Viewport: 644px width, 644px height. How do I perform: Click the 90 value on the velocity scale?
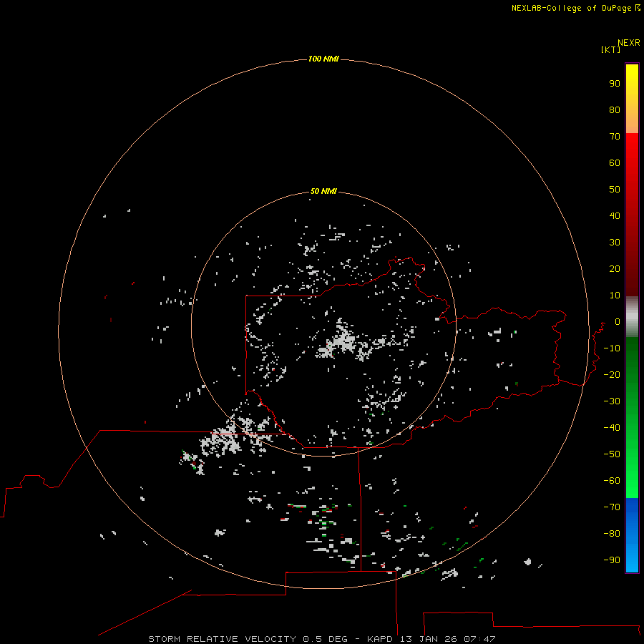tap(615, 84)
